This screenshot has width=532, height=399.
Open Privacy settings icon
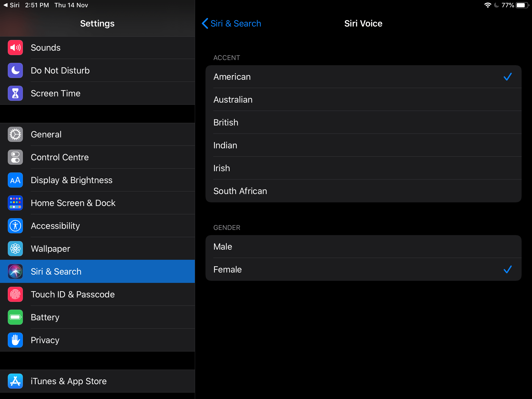tap(16, 340)
